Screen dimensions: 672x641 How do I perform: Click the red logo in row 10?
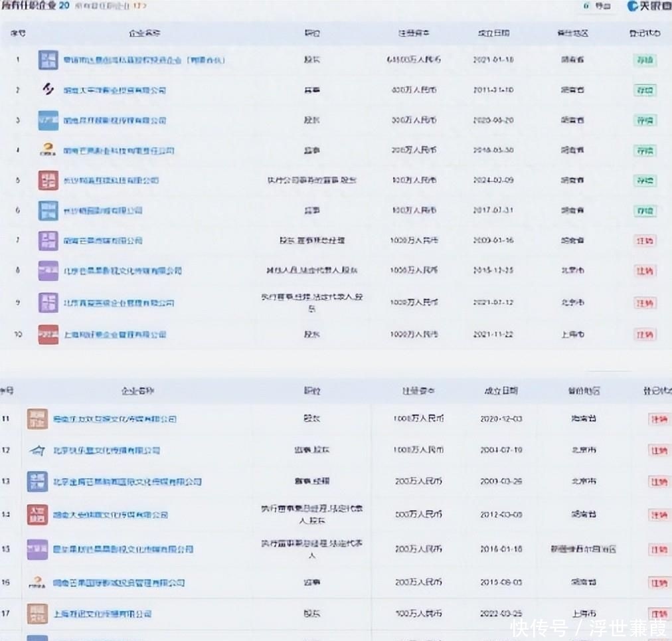click(48, 334)
